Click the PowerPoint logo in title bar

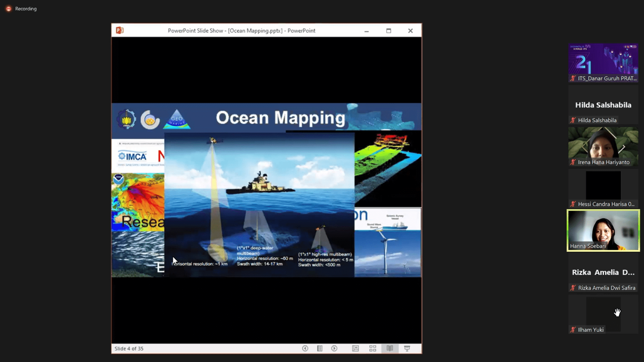[x=120, y=31]
